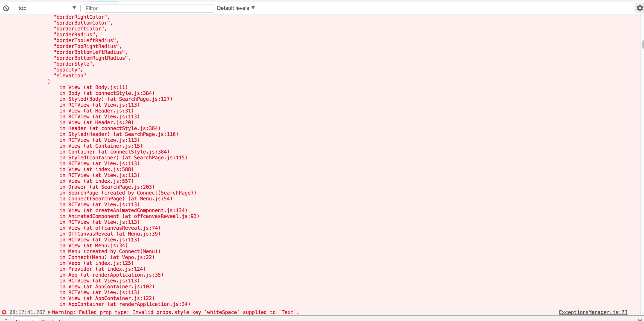Open the Default levels dropdown
Image resolution: width=644 pixels, height=321 pixels.
[x=236, y=8]
